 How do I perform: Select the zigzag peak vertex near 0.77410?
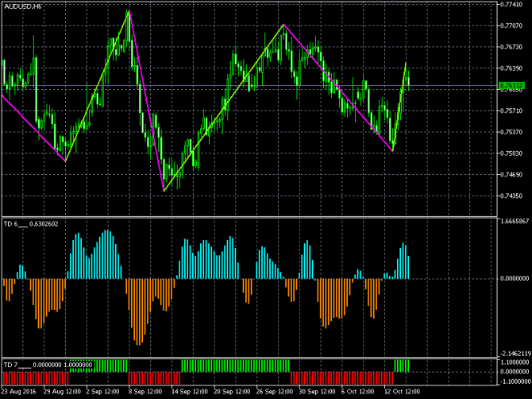[129, 11]
